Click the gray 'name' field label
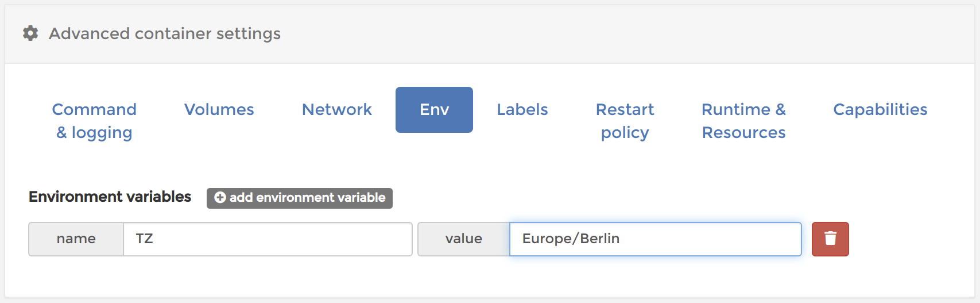 coord(76,239)
